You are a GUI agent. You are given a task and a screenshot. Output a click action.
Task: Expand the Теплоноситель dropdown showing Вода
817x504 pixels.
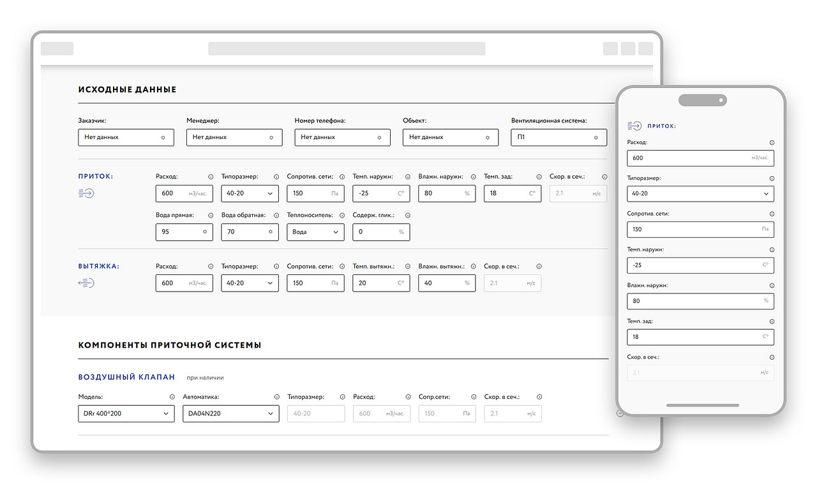point(315,232)
